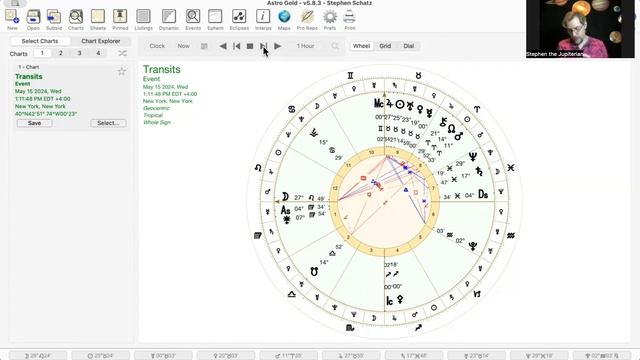This screenshot has width=640, height=360.
Task: Click the Mars position button in bottom bar
Action: tap(289, 356)
